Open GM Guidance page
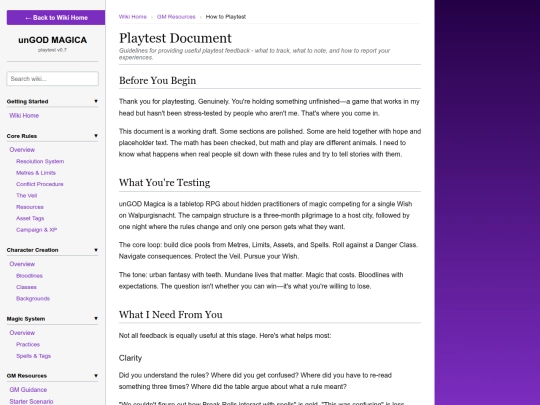This screenshot has height=405, width=540. [28, 390]
